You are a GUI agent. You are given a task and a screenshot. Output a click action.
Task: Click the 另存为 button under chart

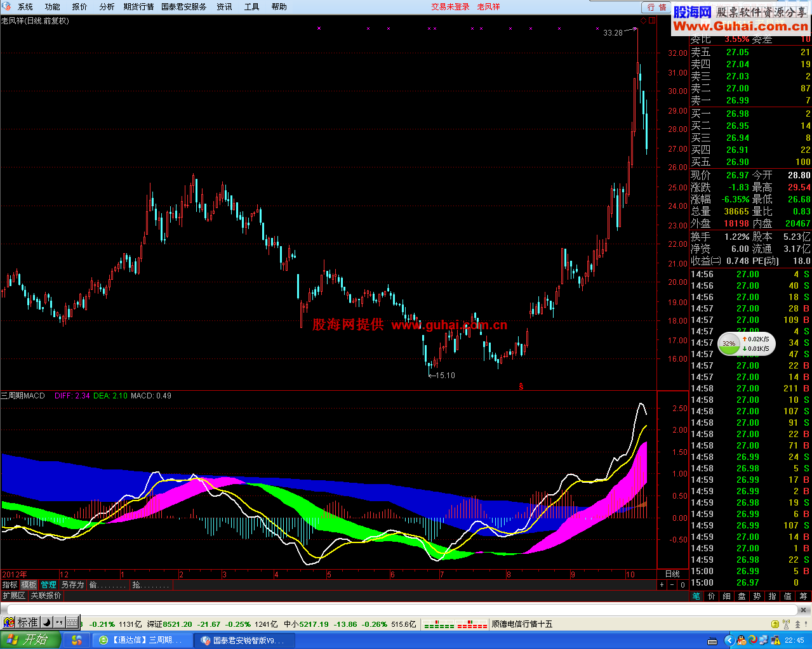tap(73, 584)
